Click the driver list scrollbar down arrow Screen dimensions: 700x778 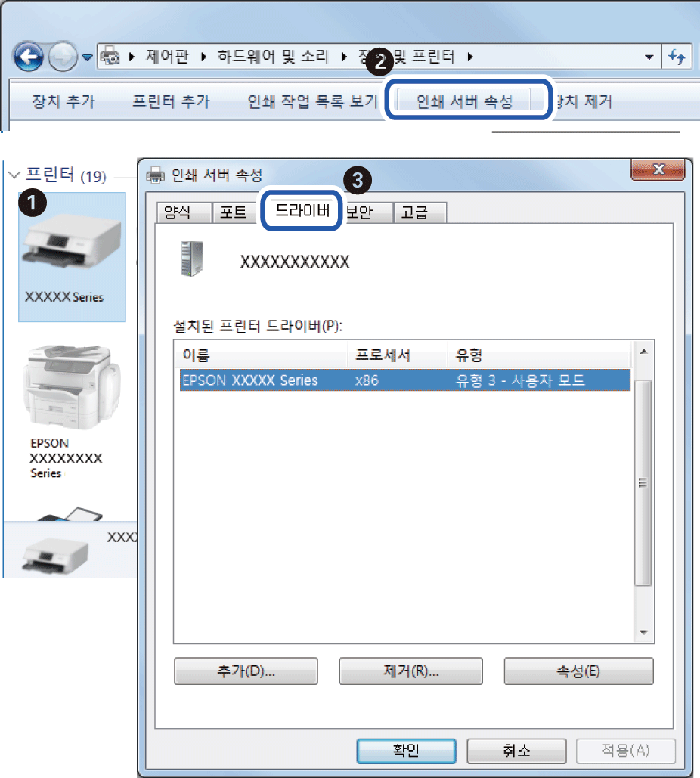(x=643, y=631)
